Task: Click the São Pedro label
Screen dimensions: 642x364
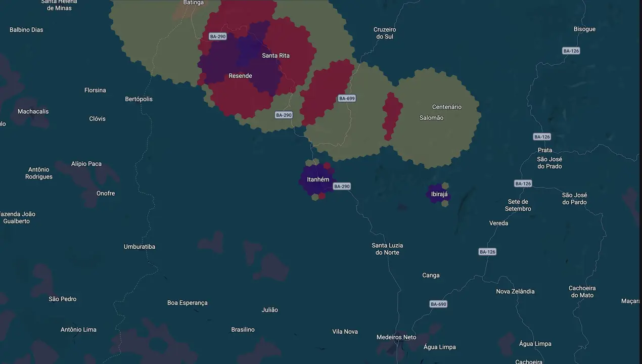Action: [63, 299]
